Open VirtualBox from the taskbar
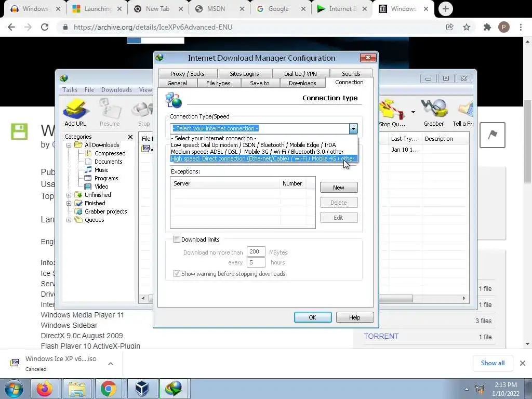This screenshot has height=399, width=532. pos(142,389)
